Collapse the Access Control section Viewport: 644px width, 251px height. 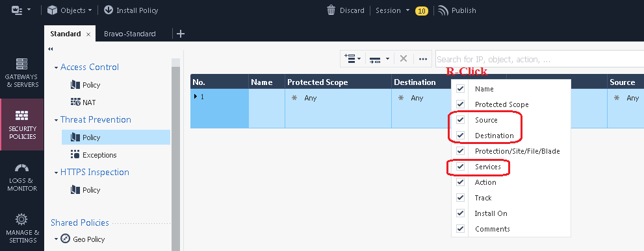tap(57, 67)
